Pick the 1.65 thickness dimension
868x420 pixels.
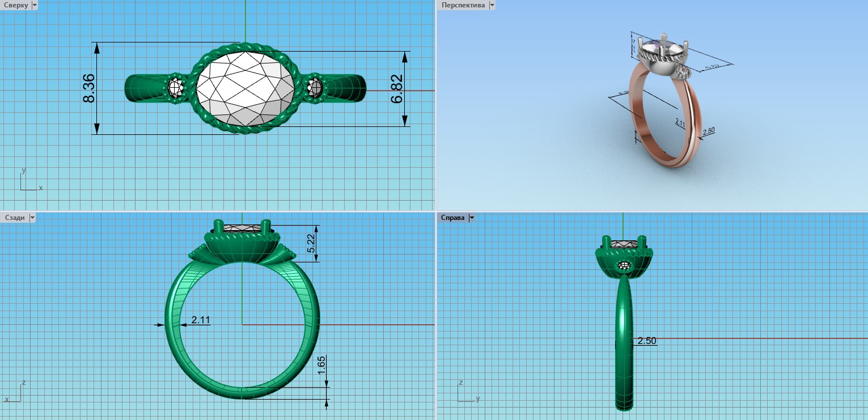pyautogui.click(x=321, y=364)
